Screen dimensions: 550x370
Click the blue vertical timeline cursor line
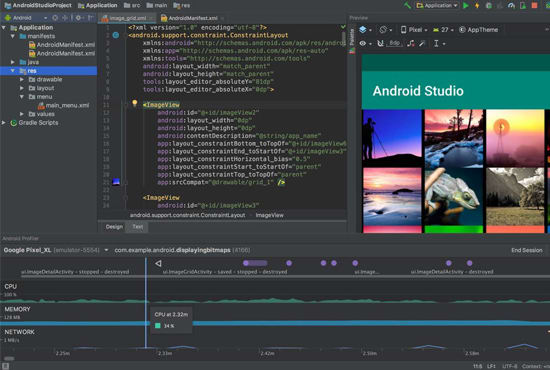(146, 303)
